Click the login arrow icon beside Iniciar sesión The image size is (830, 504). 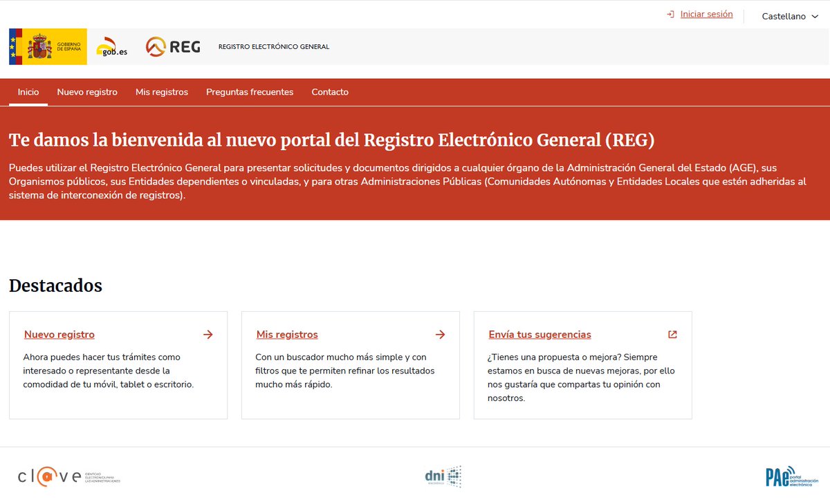click(x=670, y=15)
